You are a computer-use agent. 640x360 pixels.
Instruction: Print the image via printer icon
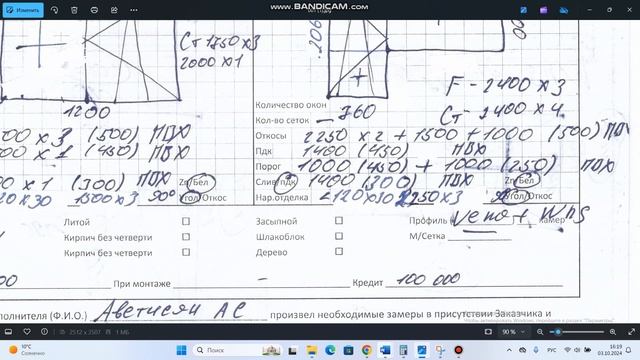click(94, 10)
